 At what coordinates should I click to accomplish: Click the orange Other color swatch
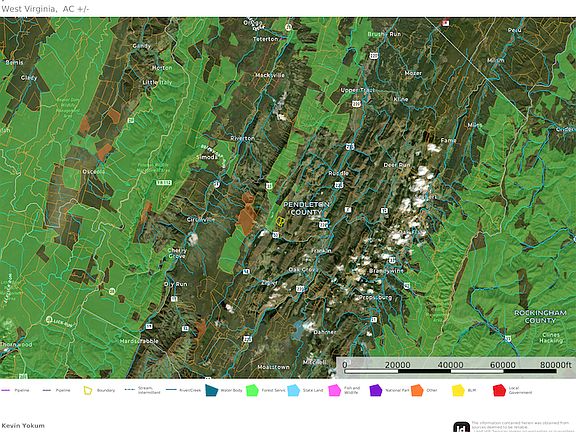417,390
